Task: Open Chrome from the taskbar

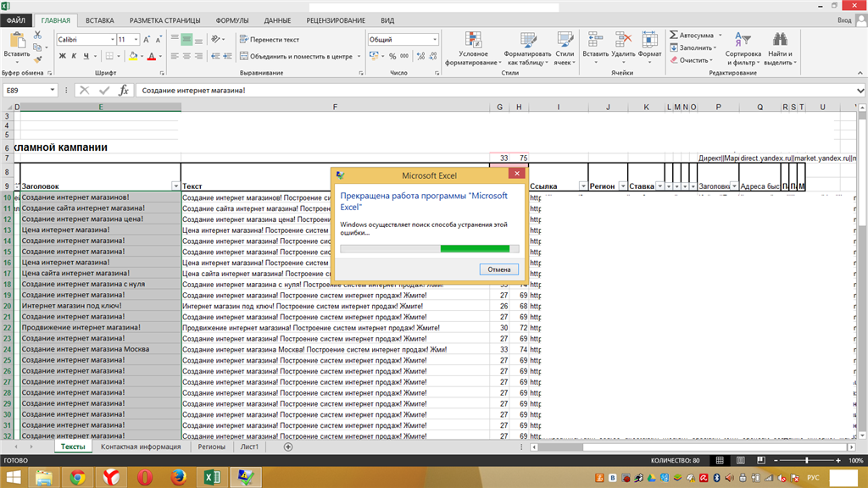Action: [77, 477]
